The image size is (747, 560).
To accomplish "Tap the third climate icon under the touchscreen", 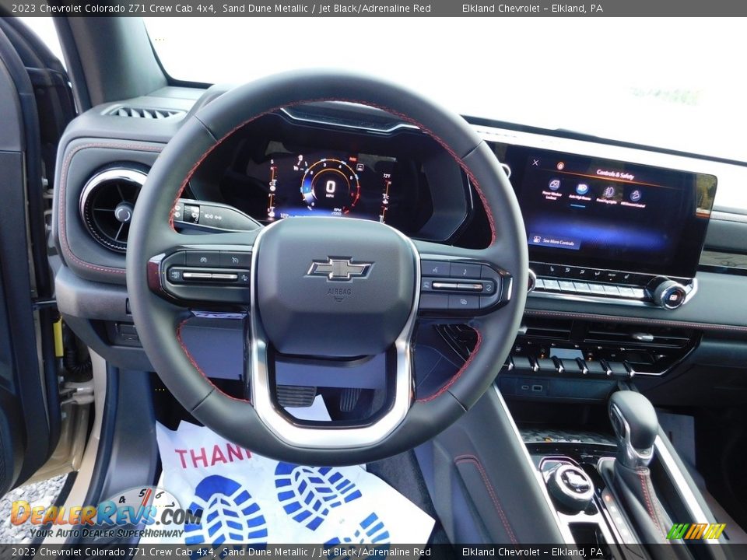I will pyautogui.click(x=582, y=271).
